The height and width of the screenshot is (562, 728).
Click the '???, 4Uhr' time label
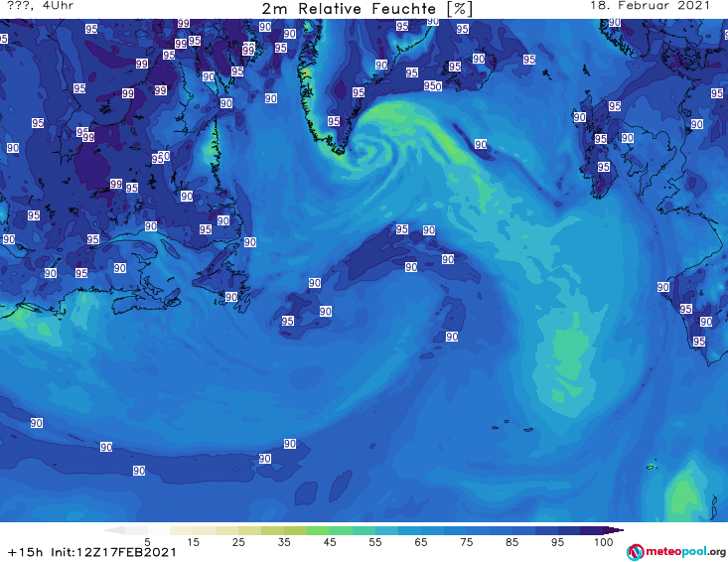(40, 6)
